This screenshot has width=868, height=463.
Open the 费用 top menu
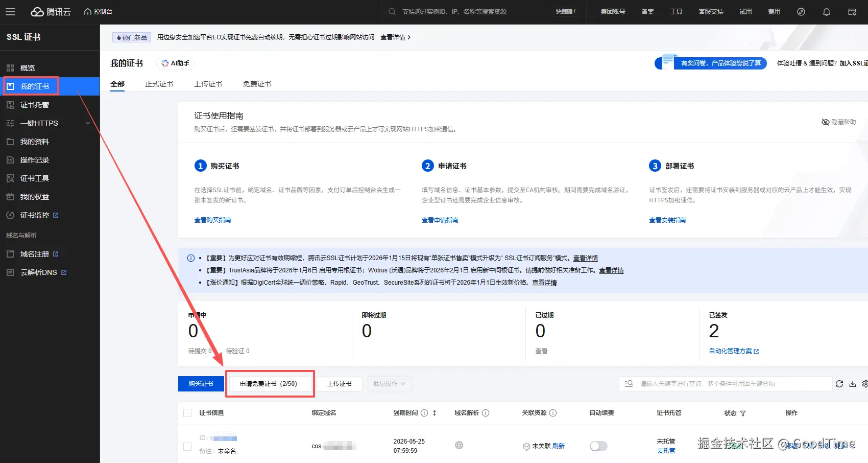coord(774,12)
